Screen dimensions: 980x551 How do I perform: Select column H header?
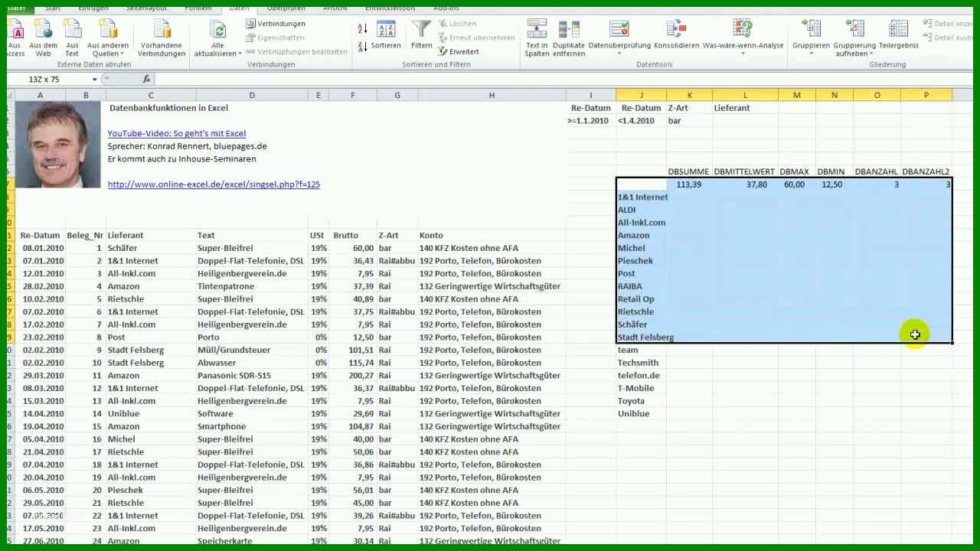coord(492,95)
